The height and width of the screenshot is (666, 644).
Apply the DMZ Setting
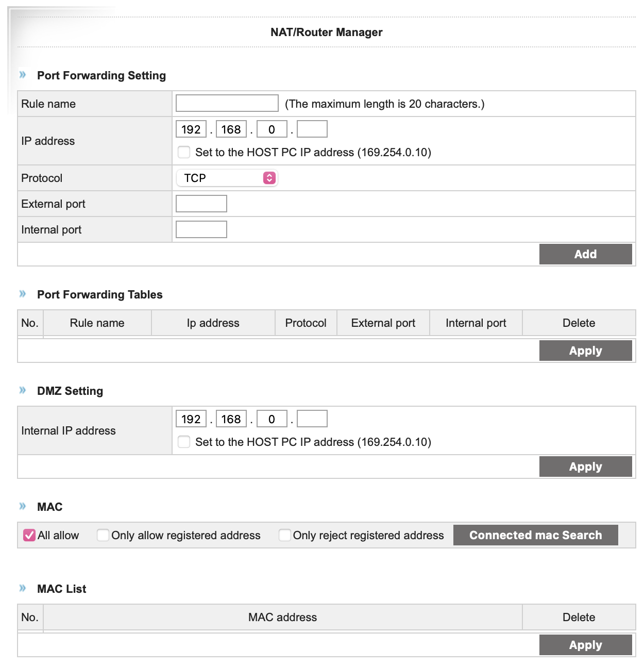[x=585, y=467]
